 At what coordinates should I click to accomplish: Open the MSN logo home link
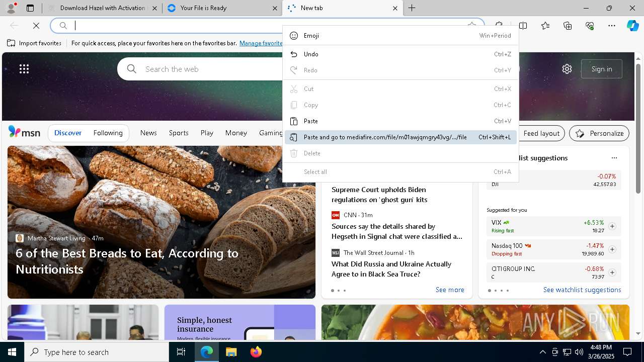pyautogui.click(x=24, y=133)
